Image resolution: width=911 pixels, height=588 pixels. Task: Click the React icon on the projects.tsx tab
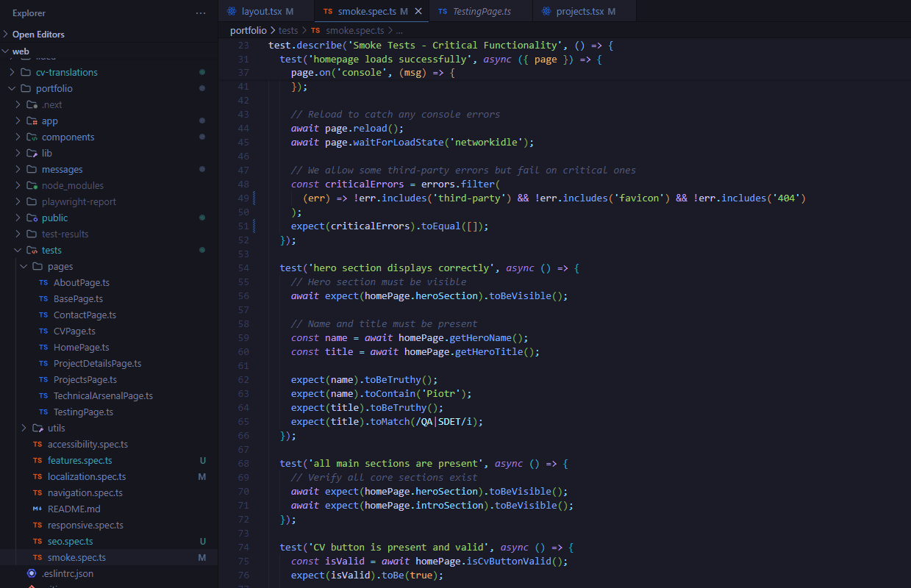546,11
